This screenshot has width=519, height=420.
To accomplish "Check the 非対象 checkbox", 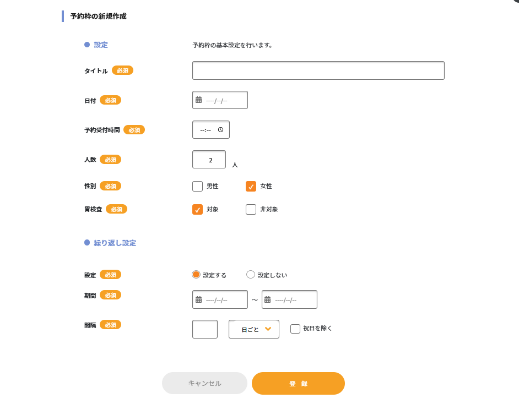I will [x=251, y=209].
